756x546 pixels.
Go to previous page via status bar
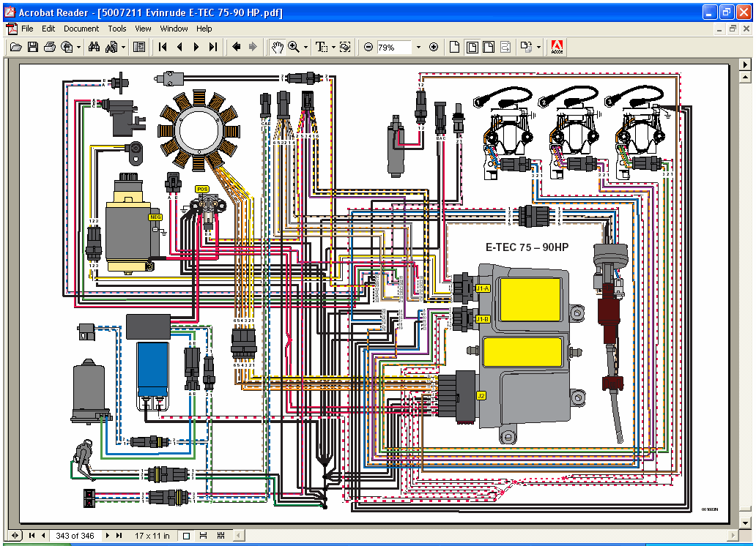pos(43,536)
